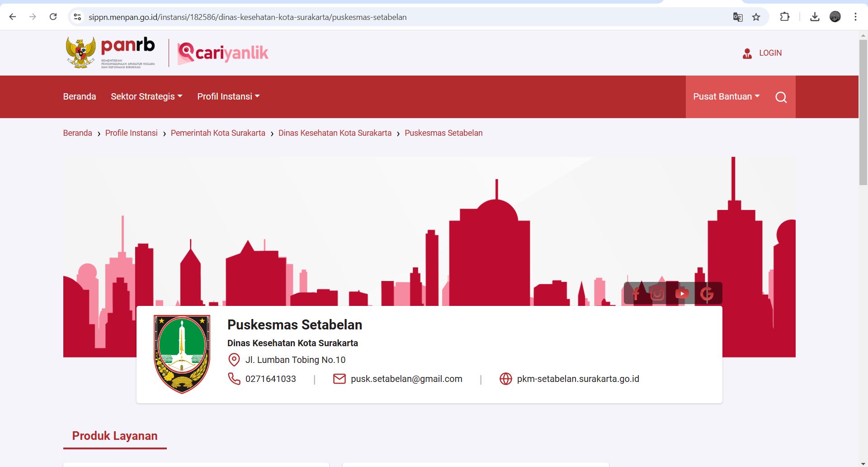Image resolution: width=868 pixels, height=467 pixels.
Task: Open the Instagram social icon
Action: pos(657,294)
